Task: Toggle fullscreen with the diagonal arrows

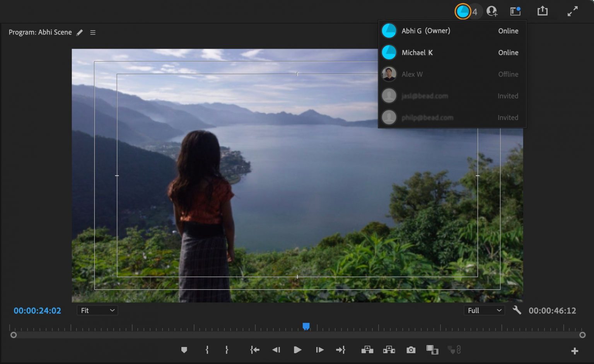Action: tap(572, 11)
